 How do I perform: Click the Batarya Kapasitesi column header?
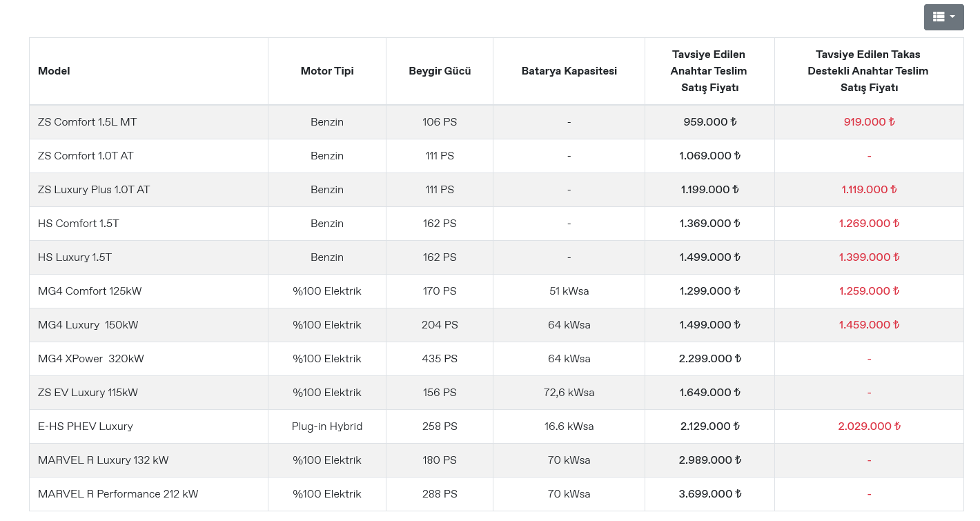(x=569, y=71)
